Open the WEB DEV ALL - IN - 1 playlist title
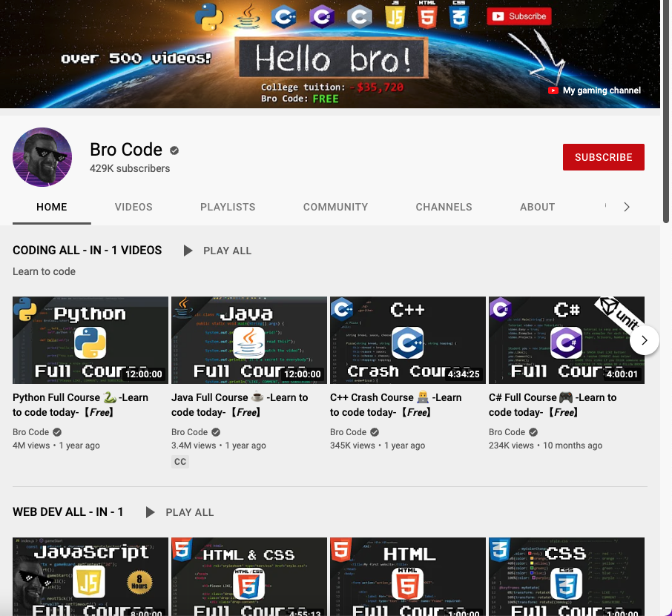672x616 pixels. [68, 512]
